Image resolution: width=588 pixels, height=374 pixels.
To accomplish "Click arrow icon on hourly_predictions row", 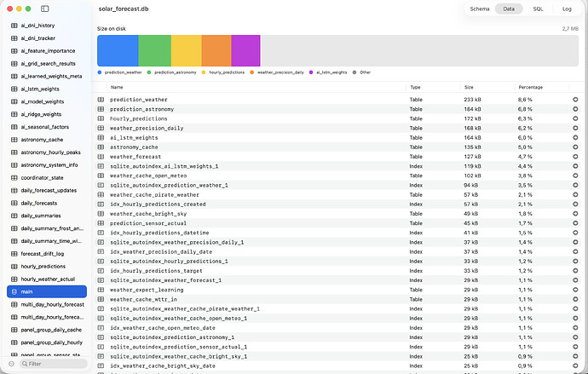I will [575, 118].
